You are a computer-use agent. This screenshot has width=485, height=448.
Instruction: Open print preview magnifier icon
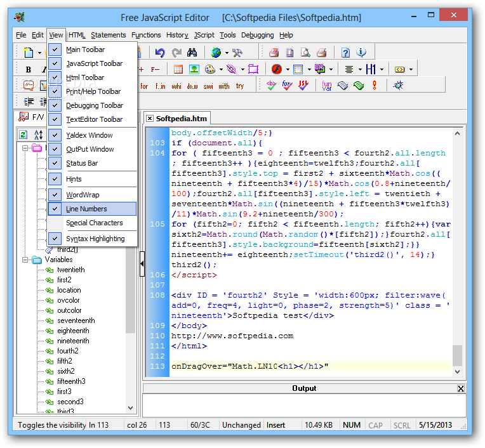click(x=305, y=53)
